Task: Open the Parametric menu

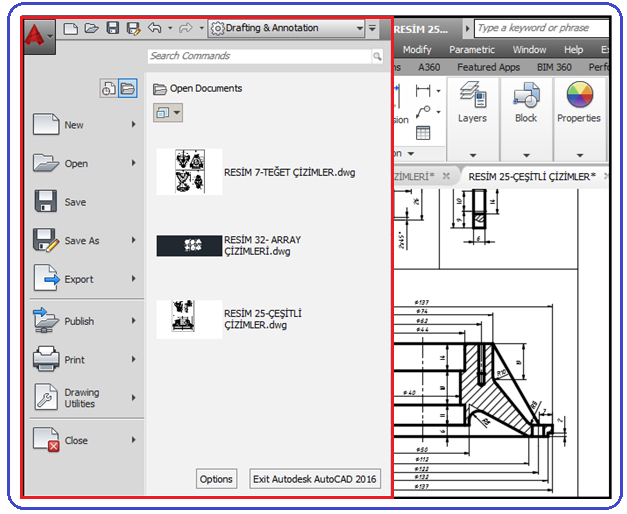Action: point(472,50)
